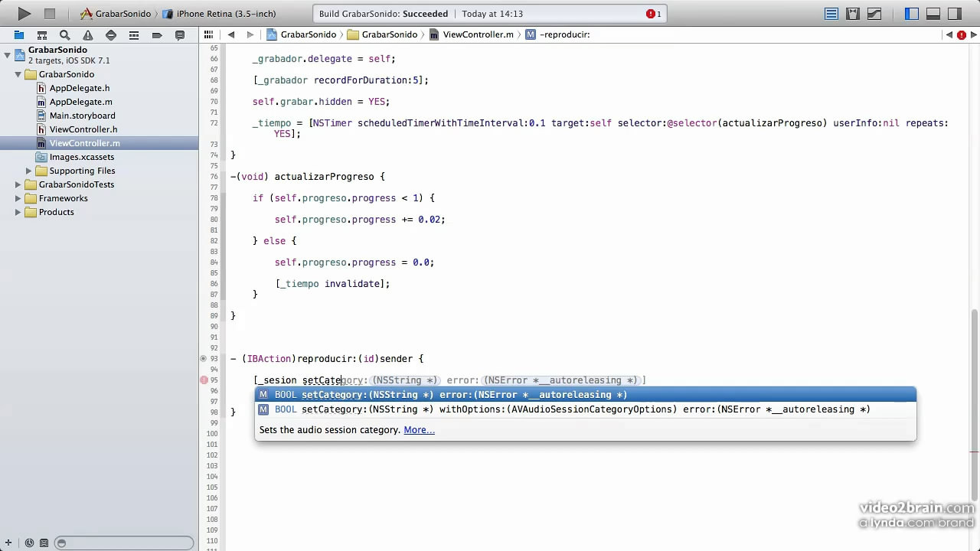The image size is (980, 551).
Task: Click the red error indicator in activity viewer
Action: point(655,14)
